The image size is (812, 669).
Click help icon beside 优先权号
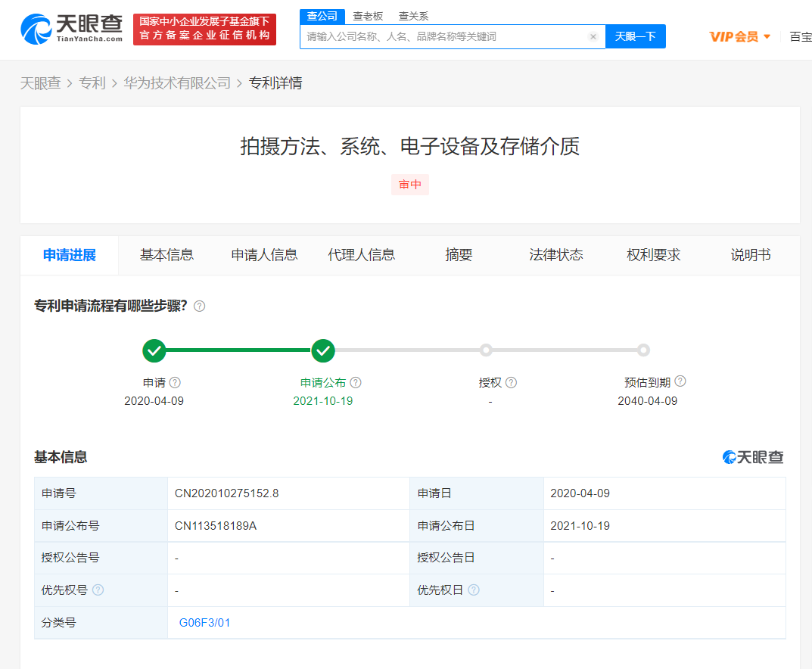[x=98, y=590]
